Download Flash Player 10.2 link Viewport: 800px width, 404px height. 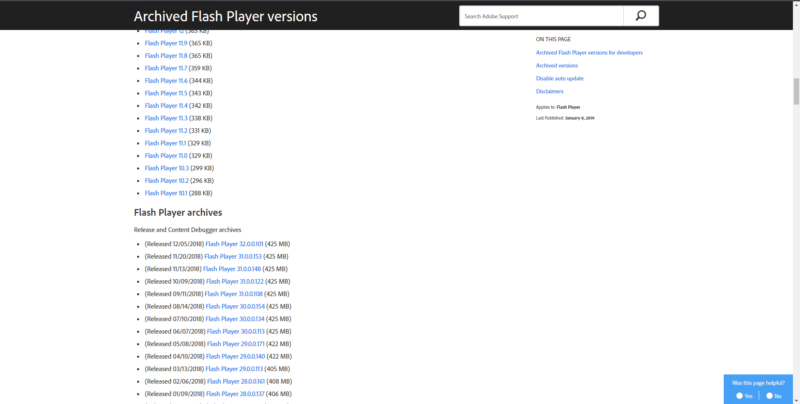(x=167, y=181)
